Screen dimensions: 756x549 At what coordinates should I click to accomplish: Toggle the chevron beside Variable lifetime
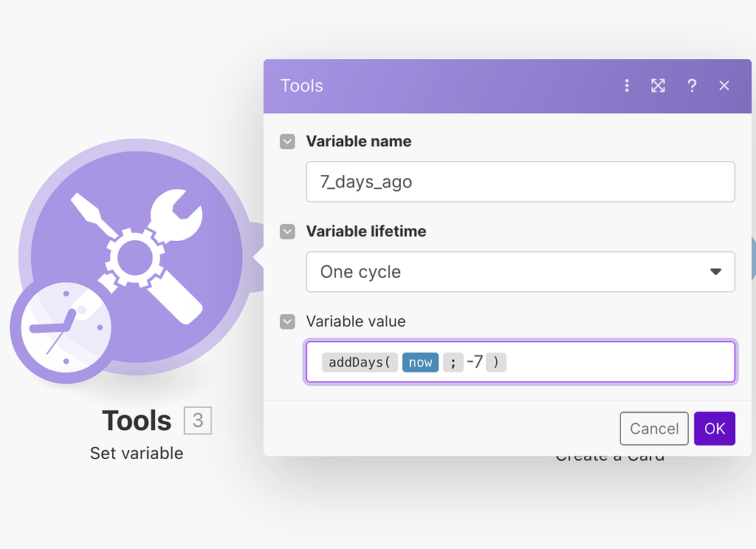point(287,231)
